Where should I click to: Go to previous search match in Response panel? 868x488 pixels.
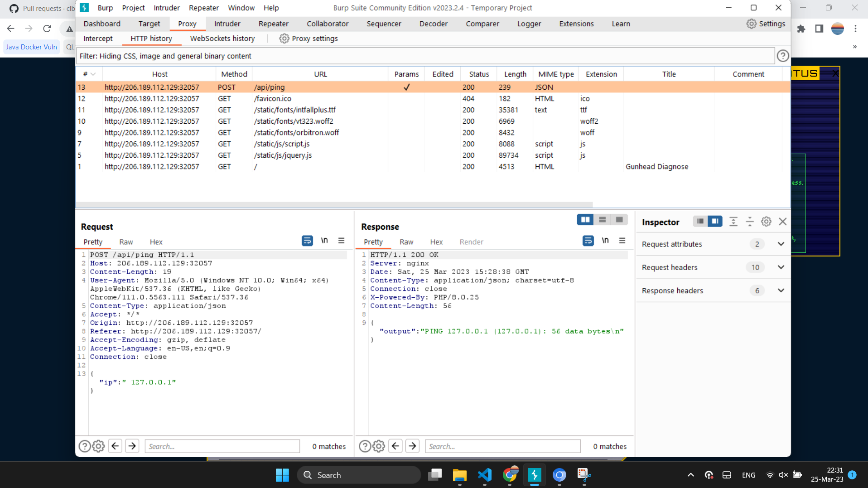click(x=395, y=446)
